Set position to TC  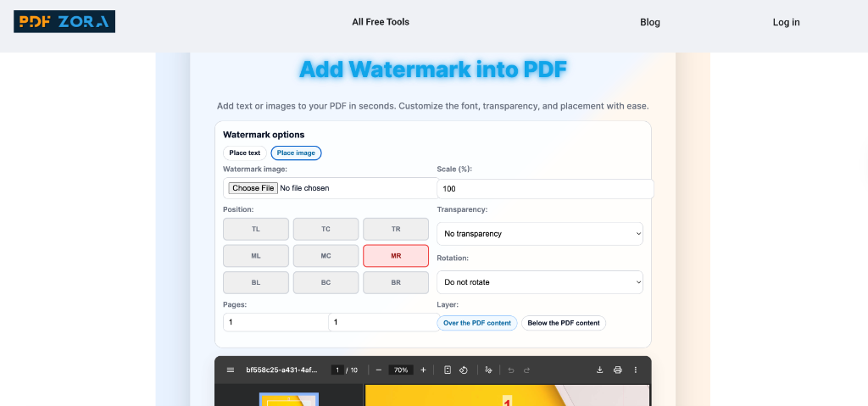point(325,229)
